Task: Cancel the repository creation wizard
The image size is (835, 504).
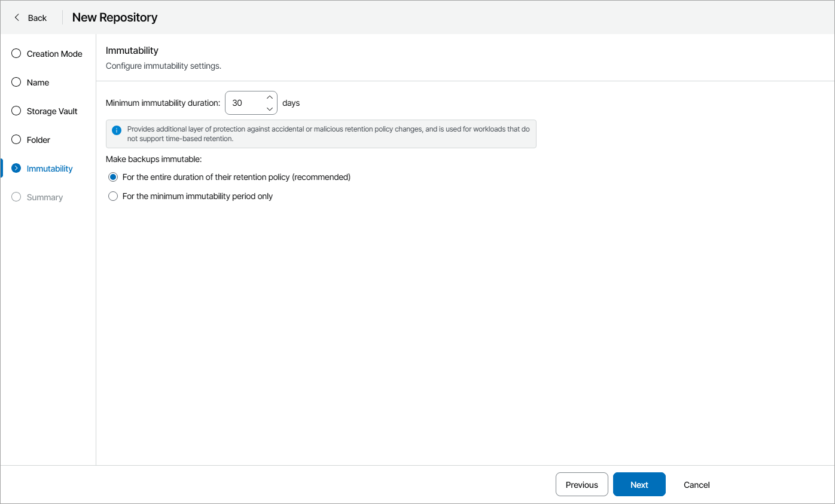Action: 696,484
